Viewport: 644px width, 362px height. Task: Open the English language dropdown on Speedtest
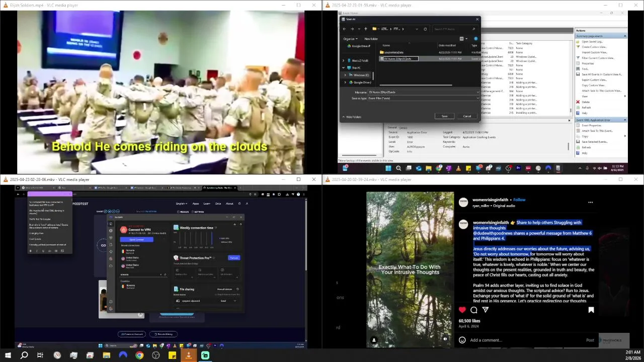[x=181, y=204]
